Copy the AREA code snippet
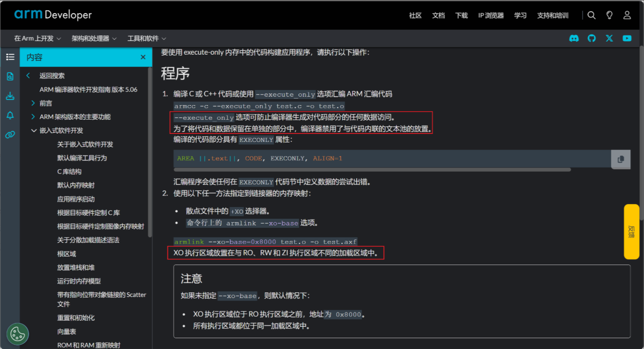Image resolution: width=644 pixels, height=349 pixels. click(620, 159)
